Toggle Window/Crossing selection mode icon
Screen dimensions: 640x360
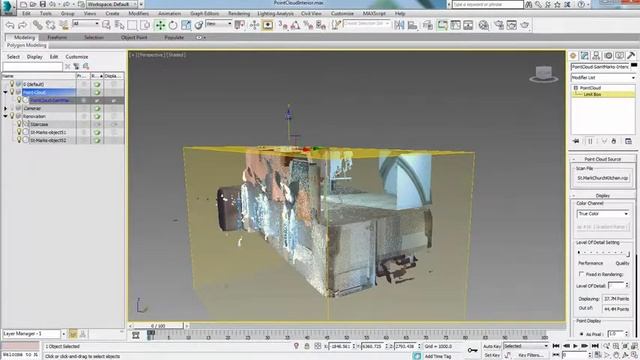tap(145, 25)
